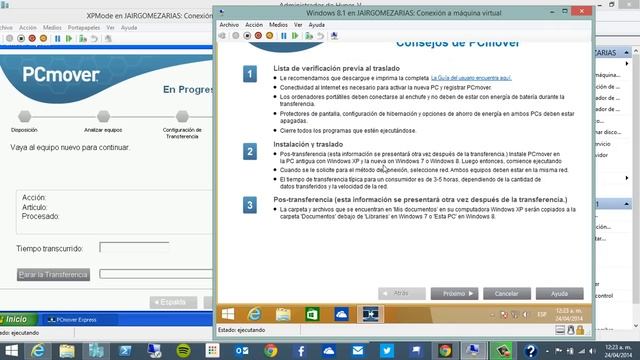Screen dimensions: 640x360
Task: Click green Reset button in Windows 8.1 toolbar
Action: click(x=295, y=36)
